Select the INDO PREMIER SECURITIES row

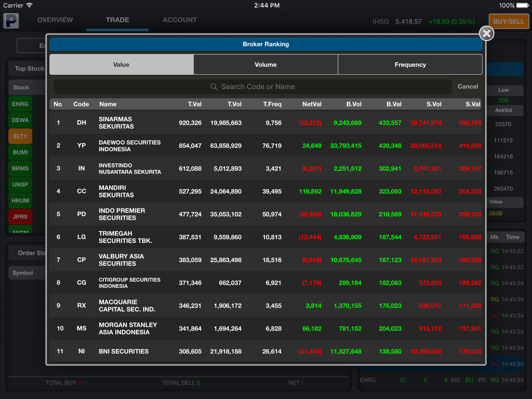(x=266, y=214)
